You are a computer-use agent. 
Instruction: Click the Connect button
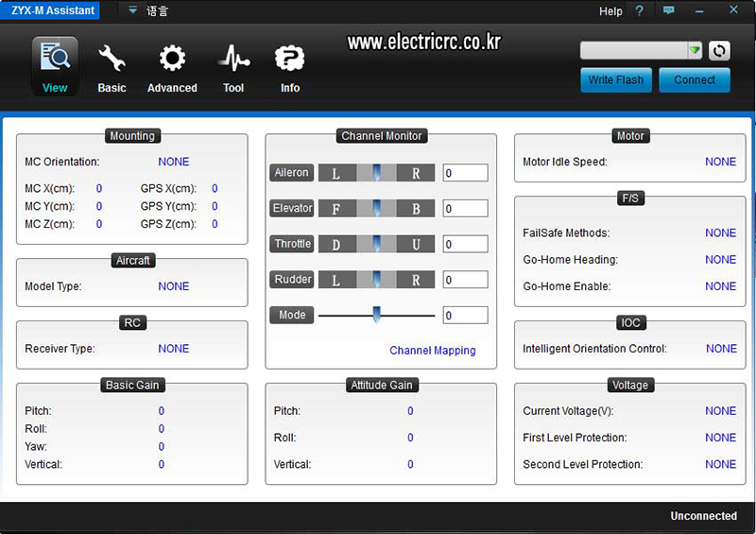[x=695, y=79]
